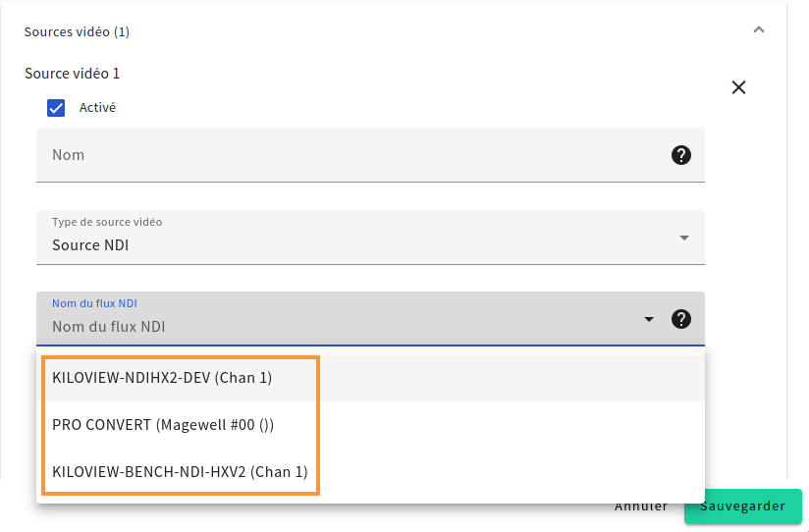Click the Sauvegarder button
Viewport: 809px width, 532px height.
tap(743, 506)
